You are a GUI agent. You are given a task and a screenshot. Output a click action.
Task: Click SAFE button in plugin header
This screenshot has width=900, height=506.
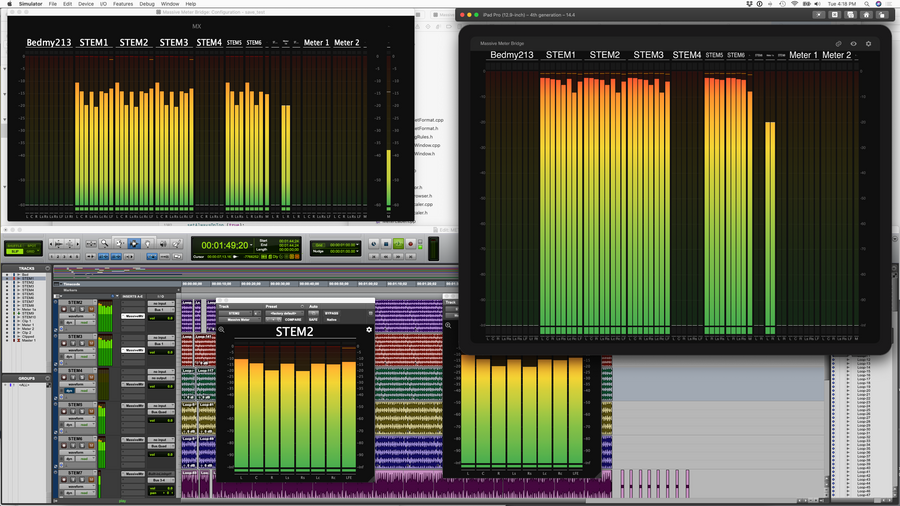point(313,320)
